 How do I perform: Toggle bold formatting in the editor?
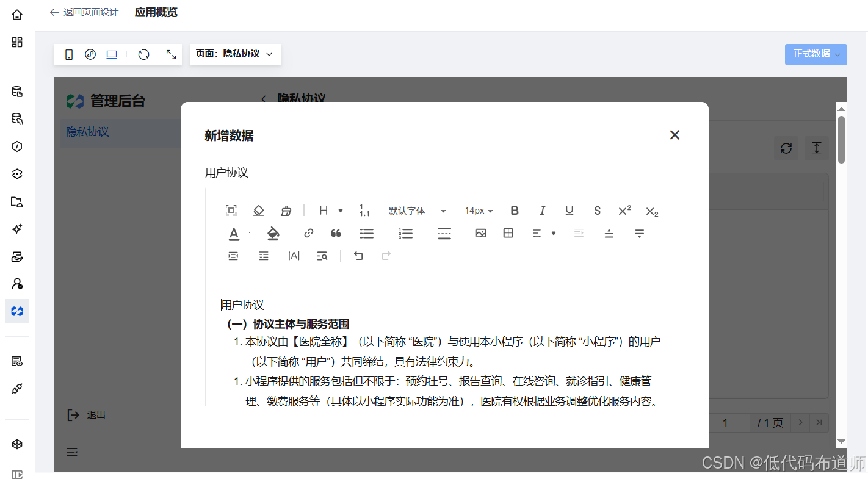515,211
